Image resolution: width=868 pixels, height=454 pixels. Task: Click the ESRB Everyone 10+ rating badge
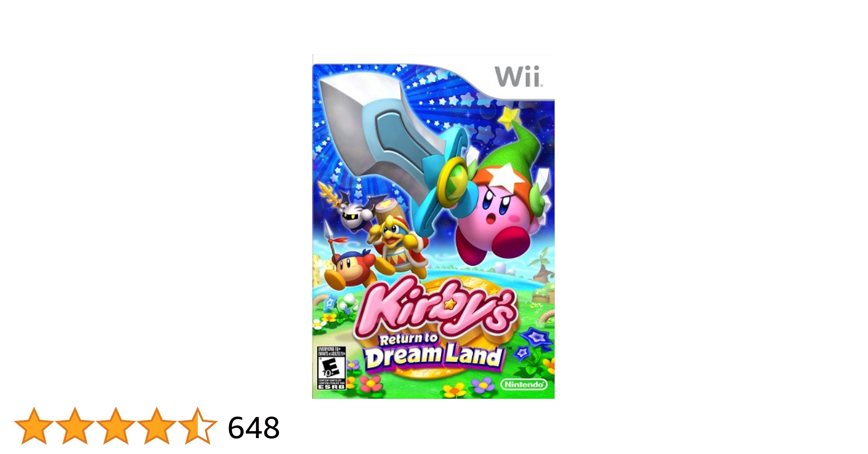click(x=331, y=368)
